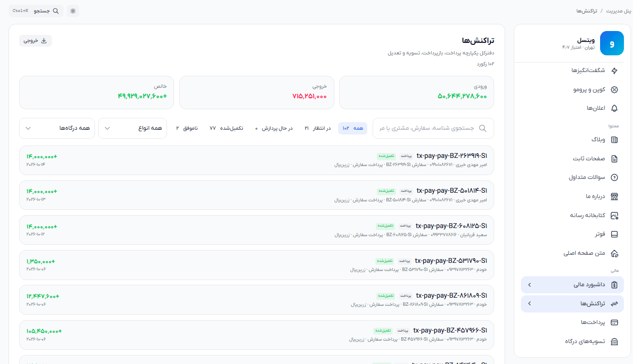633x364 pixels.
Task: Click the bell icon beside اعلان‌ها
Action: click(614, 108)
